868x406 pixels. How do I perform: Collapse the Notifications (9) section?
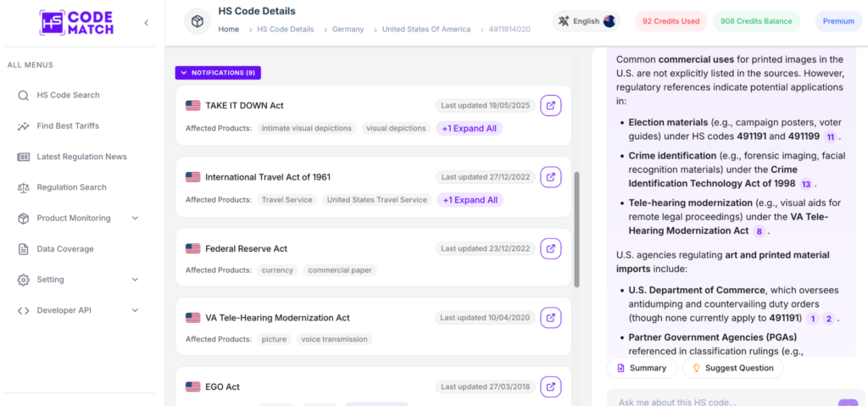(218, 73)
